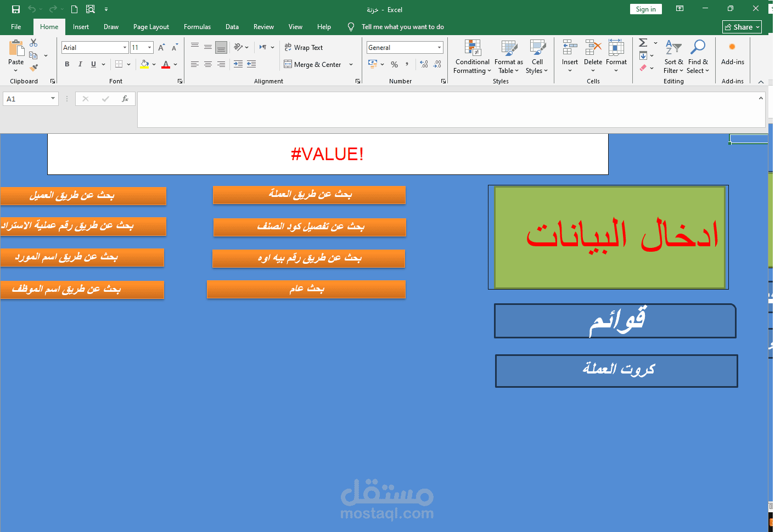Click the Sign in button
Image resolution: width=775 pixels, height=532 pixels.
(x=645, y=9)
